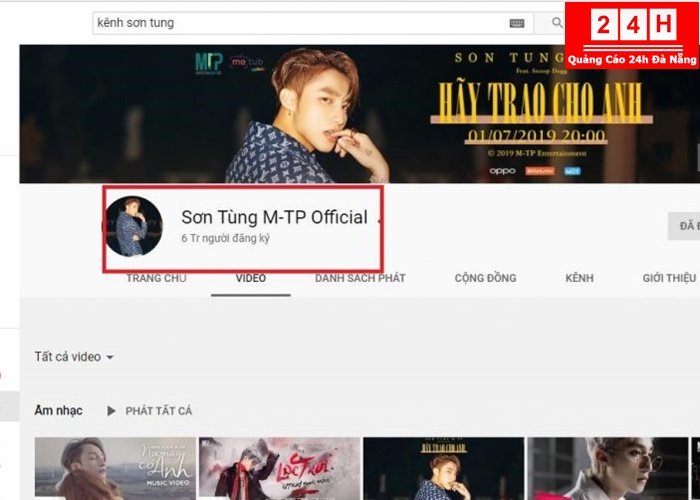Image resolution: width=700 pixels, height=500 pixels.
Task: Click the M-TP logo on the banner
Action: point(209,63)
